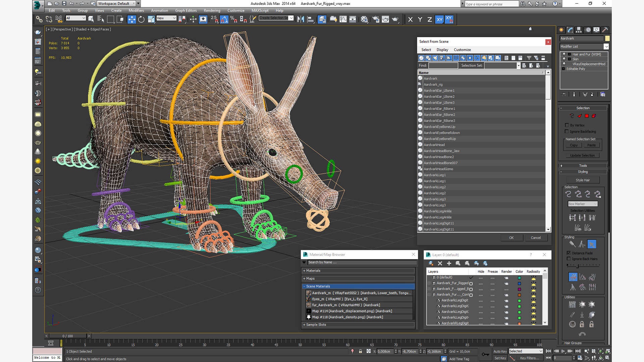Click the Auto Key button
The width and height of the screenshot is (644, 362).
[500, 351]
